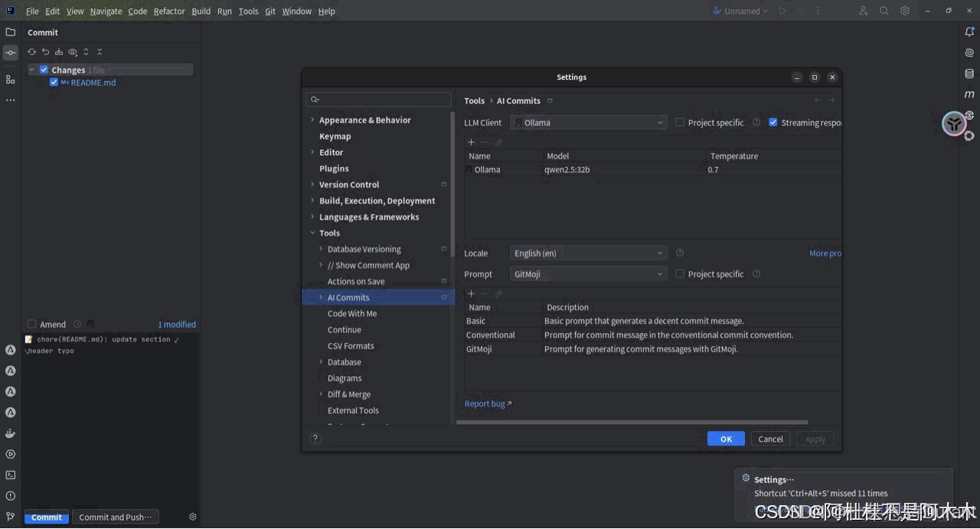The height and width of the screenshot is (529, 980).
Task: Open IDE settings gear in title bar
Action: click(905, 11)
